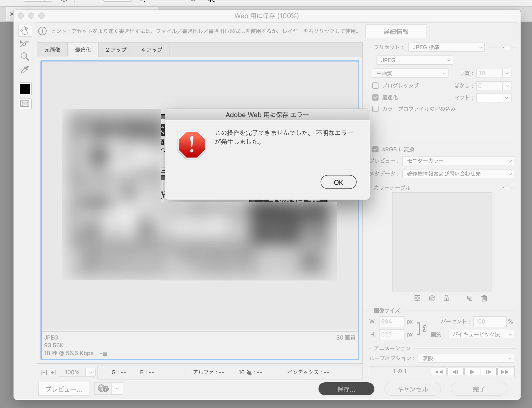Viewport: 532px width, 408px height.
Task: Expand the バイキュービック法 resampling dropdown
Action: [481, 334]
